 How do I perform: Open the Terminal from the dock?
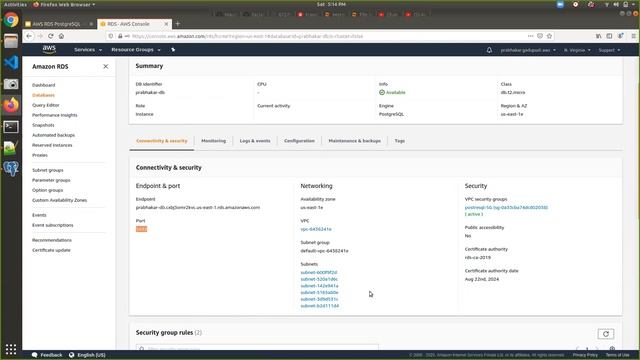point(11,127)
